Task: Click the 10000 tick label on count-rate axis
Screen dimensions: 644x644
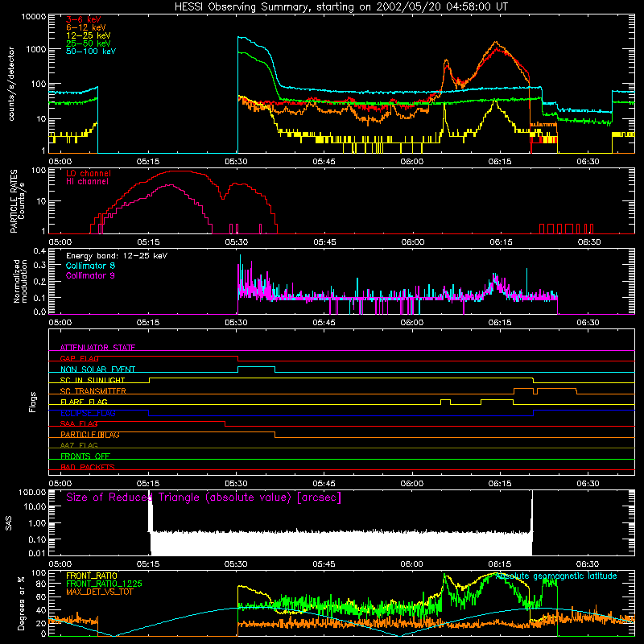Action: coord(34,17)
